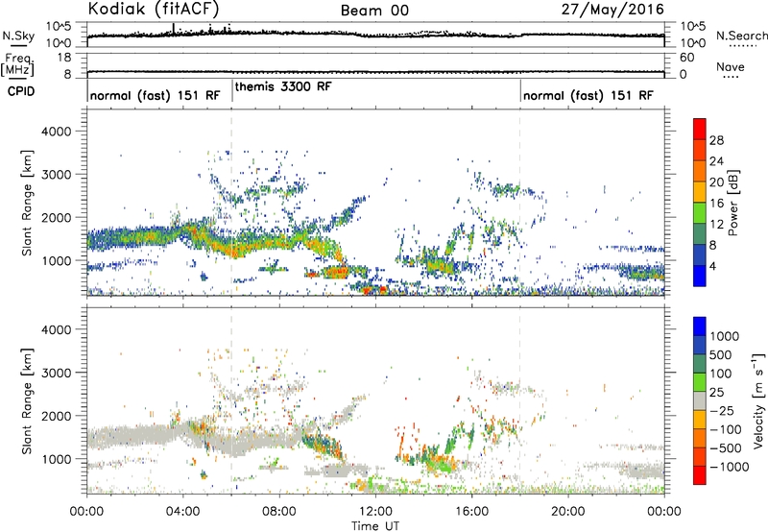Select first 'normal (fast) 151 RF' label
The height and width of the screenshot is (532, 768).
pos(156,95)
